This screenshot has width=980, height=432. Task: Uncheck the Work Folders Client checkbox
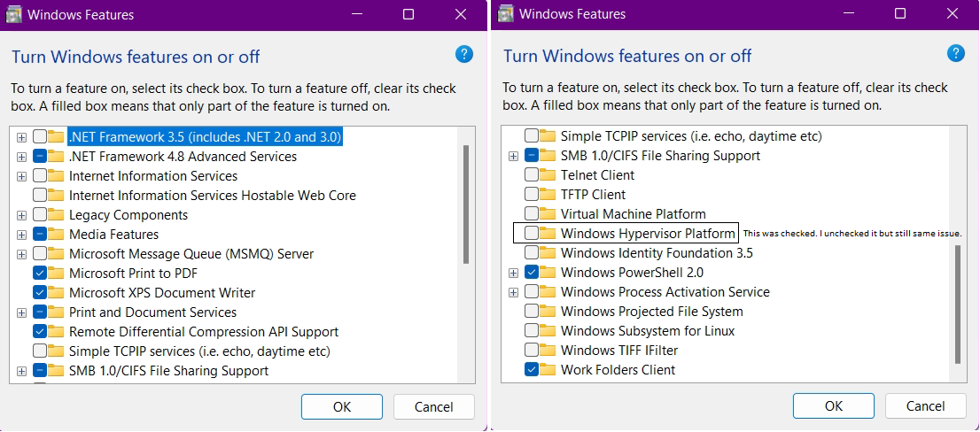pyautogui.click(x=532, y=369)
